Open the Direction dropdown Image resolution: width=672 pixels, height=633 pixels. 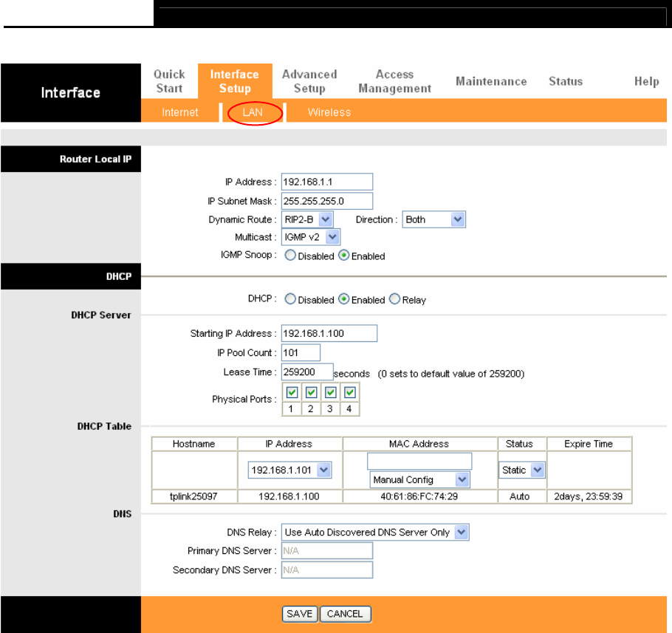click(x=433, y=219)
